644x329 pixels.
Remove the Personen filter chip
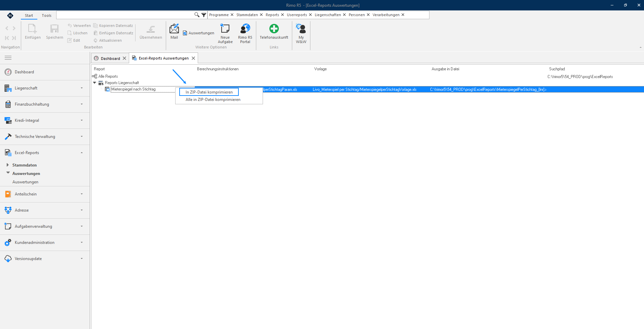pyautogui.click(x=368, y=15)
